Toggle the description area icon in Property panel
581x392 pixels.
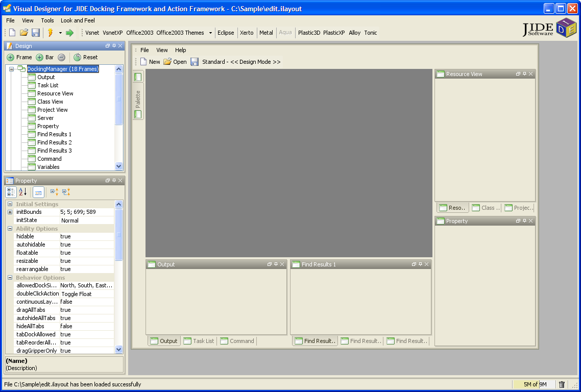[38, 192]
